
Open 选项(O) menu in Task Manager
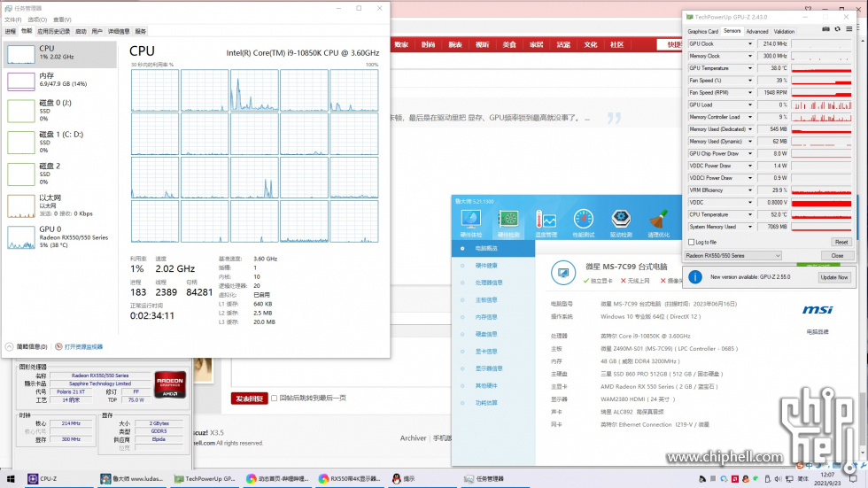pyautogui.click(x=37, y=19)
